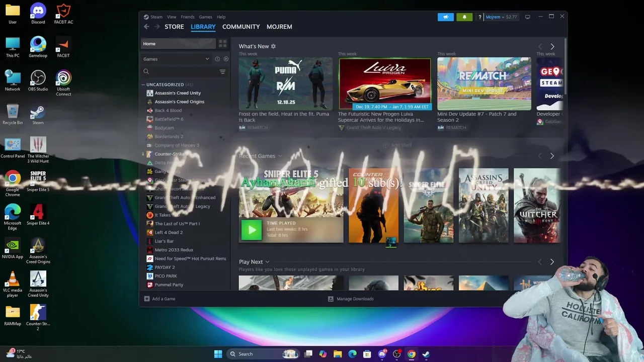
Task: Open Steam announcements megaphone button
Action: [x=445, y=17]
